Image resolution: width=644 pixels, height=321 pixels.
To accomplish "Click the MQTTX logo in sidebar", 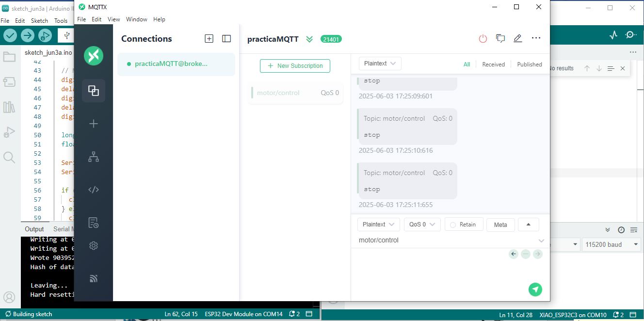I will pos(94,56).
